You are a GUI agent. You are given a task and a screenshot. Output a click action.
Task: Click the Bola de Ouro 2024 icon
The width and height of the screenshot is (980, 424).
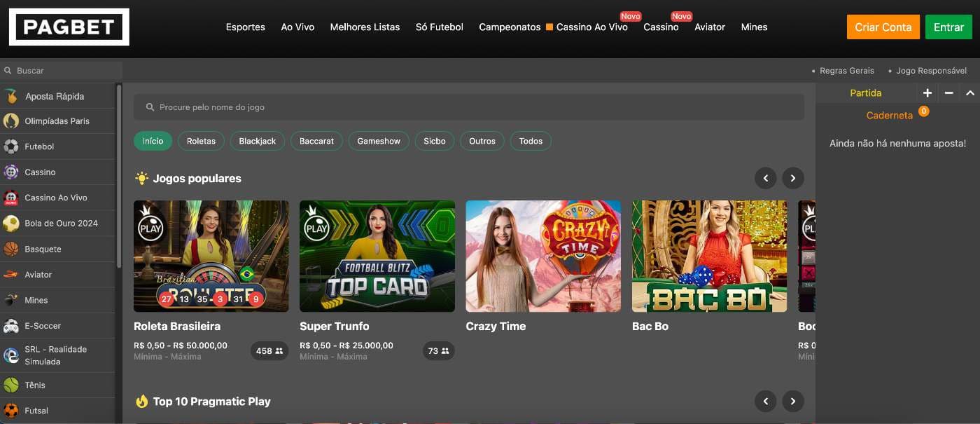(11, 224)
